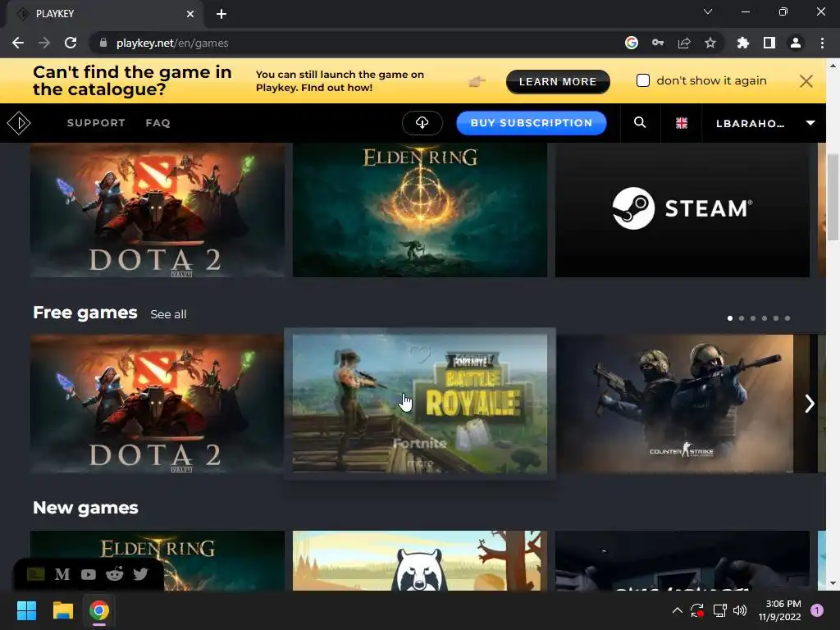Open the YouTube social link icon
The image size is (840, 630).
89,574
